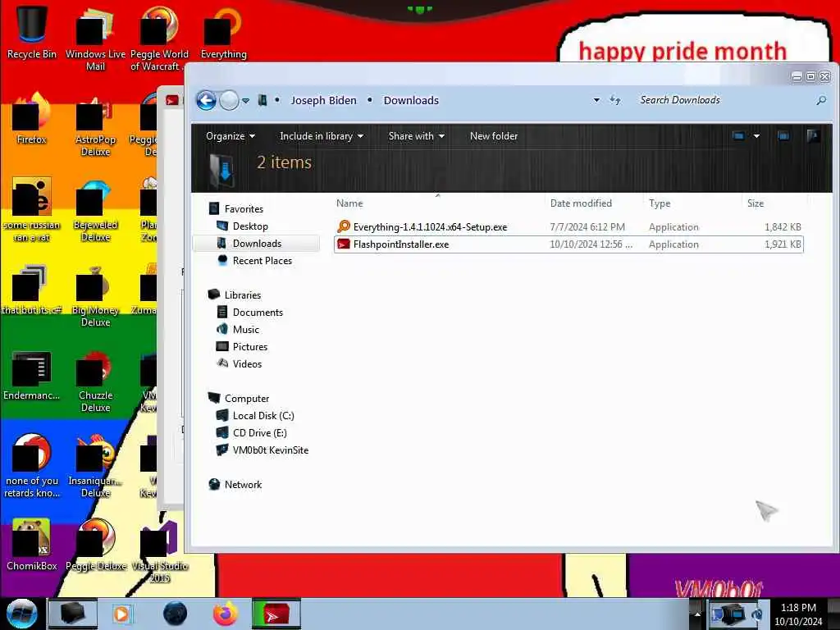The width and height of the screenshot is (840, 630).
Task: Open the Music library
Action: click(x=245, y=330)
